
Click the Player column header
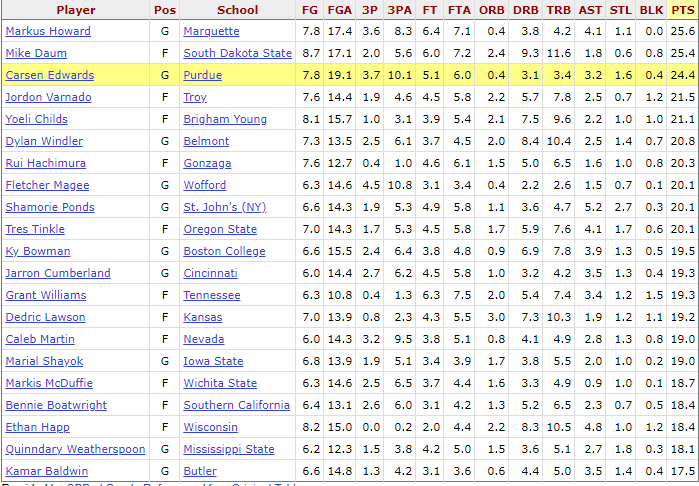76,10
